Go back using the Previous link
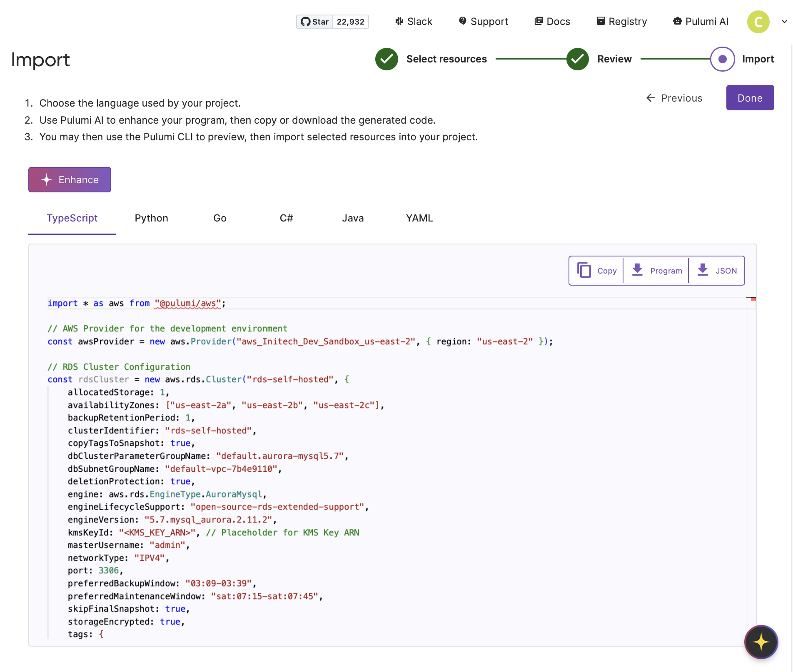The image size is (793, 672). point(674,98)
